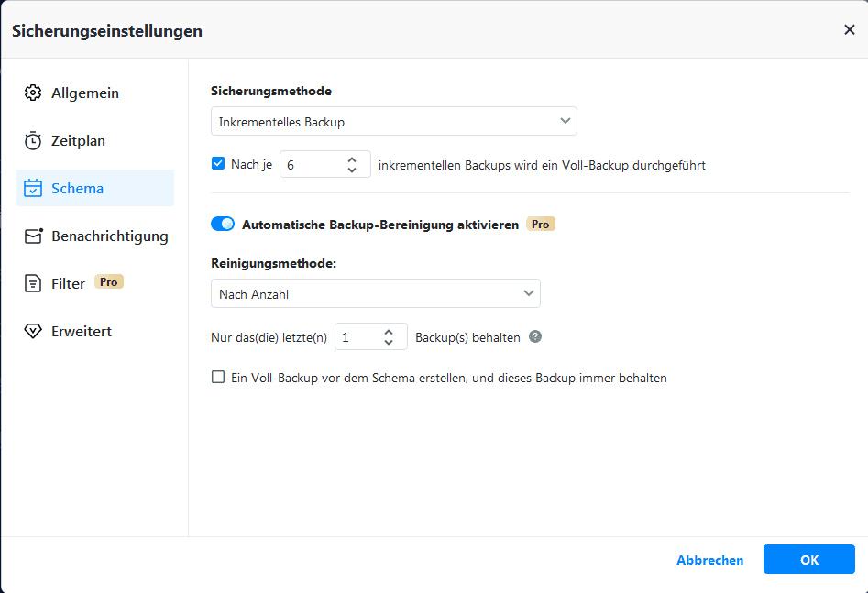Click the Schema calendar icon
This screenshot has width=868, height=593.
(x=33, y=189)
